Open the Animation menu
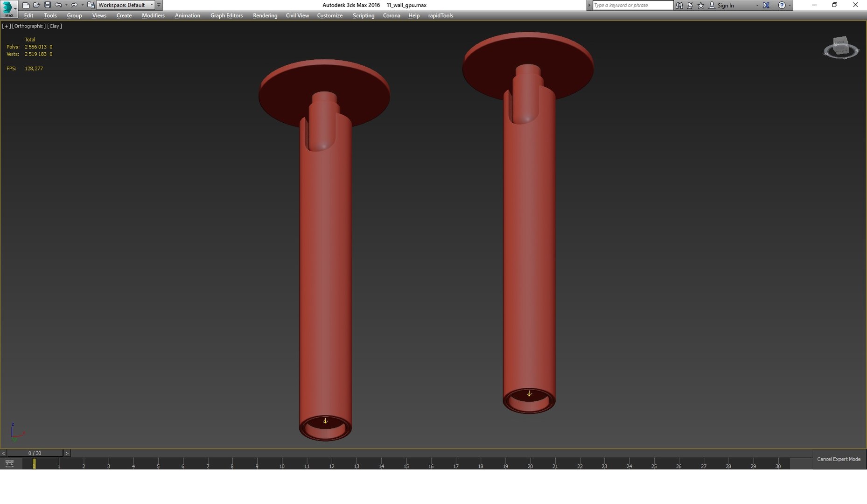The width and height of the screenshot is (867, 504). pyautogui.click(x=187, y=15)
